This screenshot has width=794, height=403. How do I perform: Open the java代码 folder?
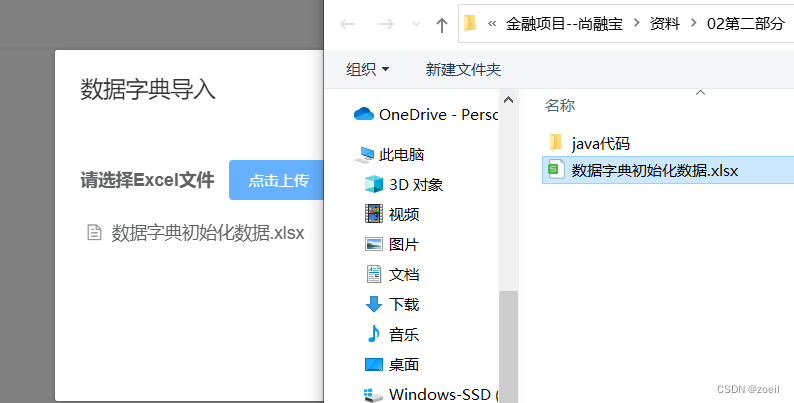(601, 144)
